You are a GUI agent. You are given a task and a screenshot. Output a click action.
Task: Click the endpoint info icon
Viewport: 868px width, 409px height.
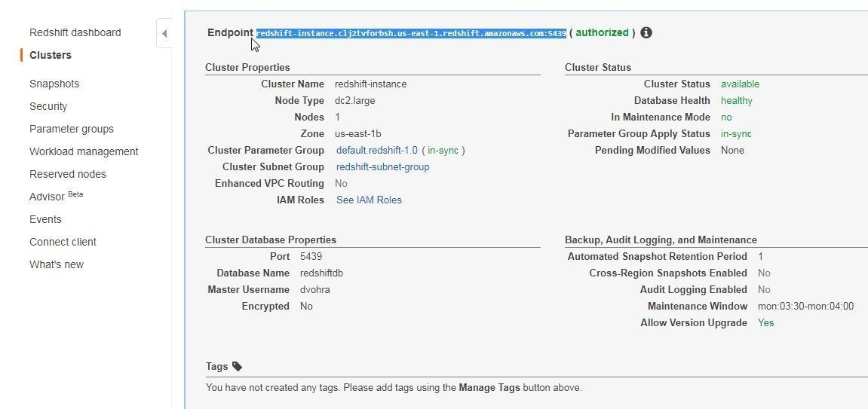click(x=646, y=32)
